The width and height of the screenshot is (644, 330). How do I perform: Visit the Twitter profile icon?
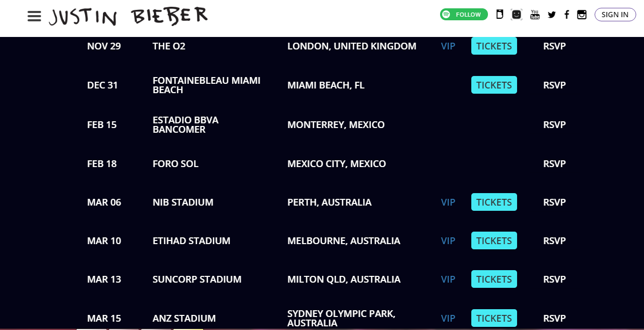[551, 15]
